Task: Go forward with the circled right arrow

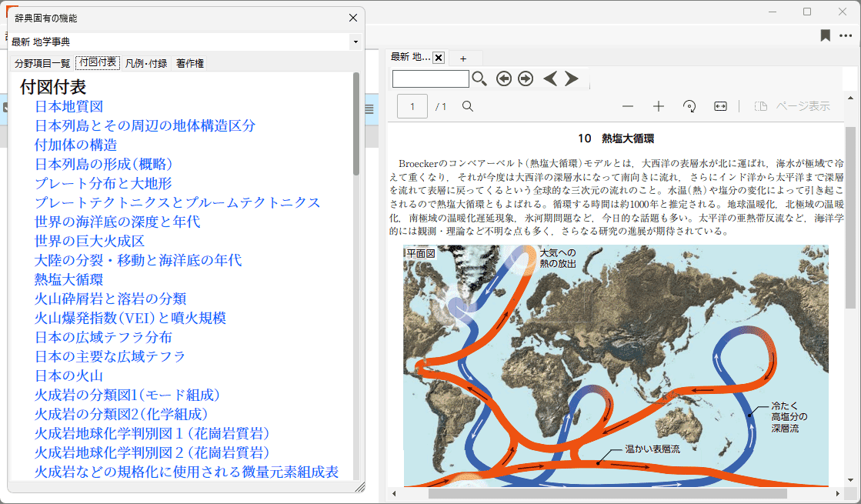Action: click(x=526, y=78)
